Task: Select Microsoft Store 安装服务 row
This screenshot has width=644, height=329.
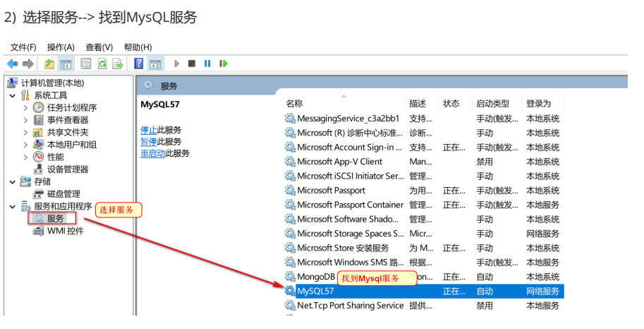Action: pyautogui.click(x=424, y=248)
